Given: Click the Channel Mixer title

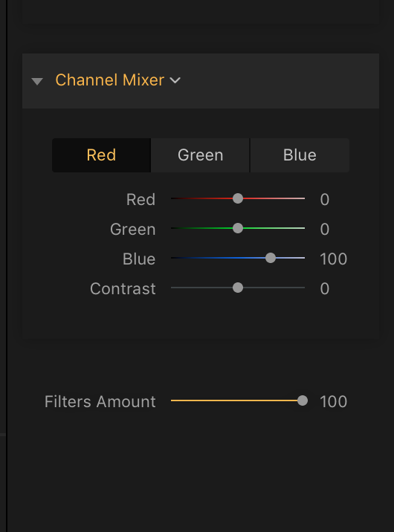Looking at the screenshot, I should click(109, 80).
